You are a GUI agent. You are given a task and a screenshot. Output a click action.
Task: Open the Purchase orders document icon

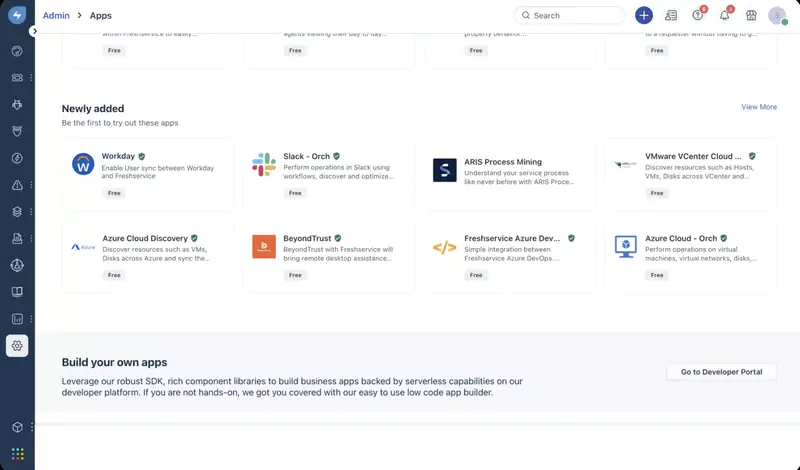click(x=17, y=238)
